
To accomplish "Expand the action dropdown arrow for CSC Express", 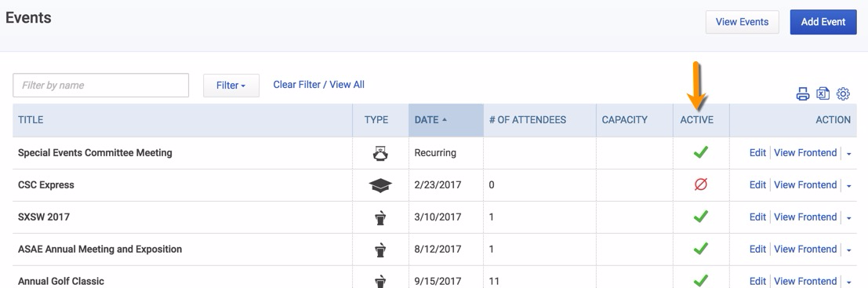I will 848,185.
